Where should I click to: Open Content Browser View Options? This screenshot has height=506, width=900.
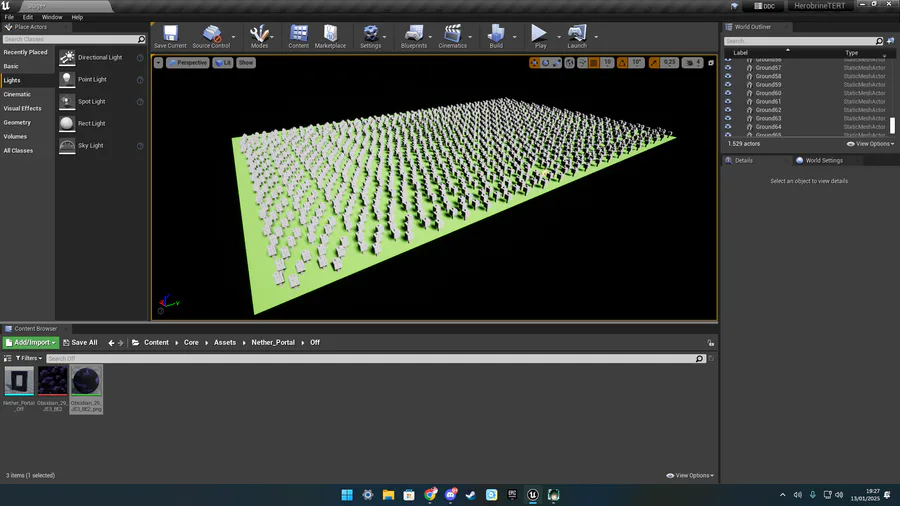[690, 476]
